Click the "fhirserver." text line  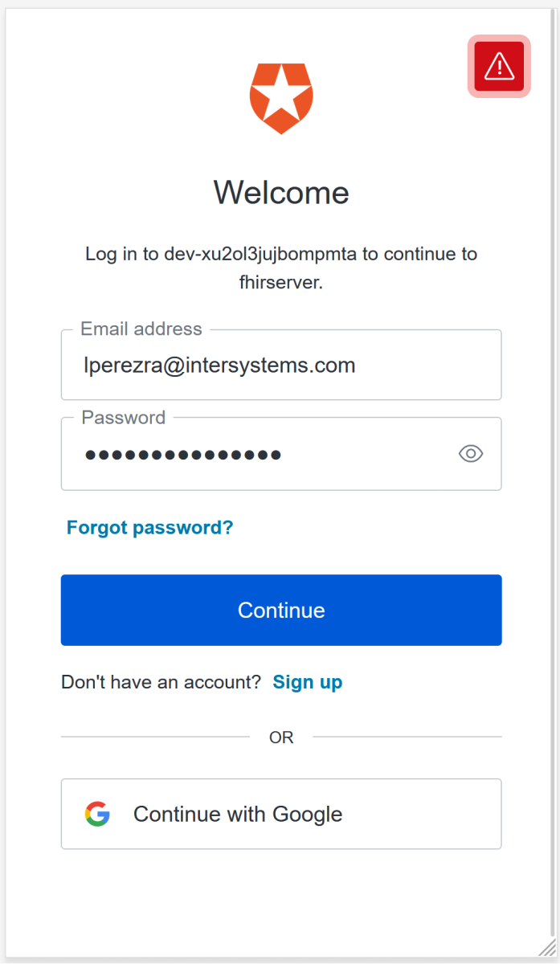click(x=281, y=283)
